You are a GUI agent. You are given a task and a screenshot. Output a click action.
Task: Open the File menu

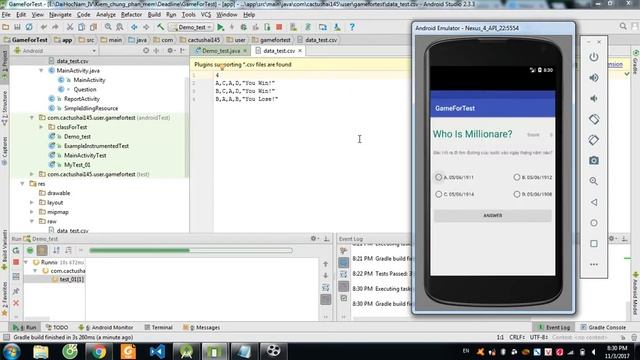(6, 15)
